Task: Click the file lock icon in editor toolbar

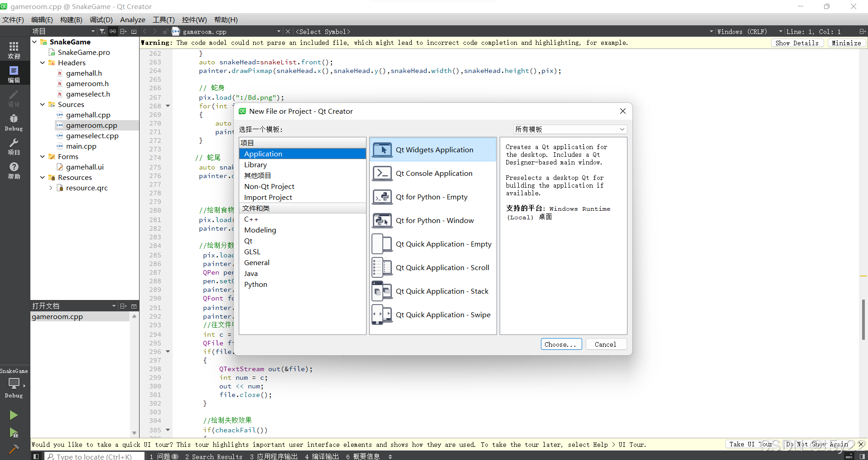Action: pyautogui.click(x=165, y=31)
